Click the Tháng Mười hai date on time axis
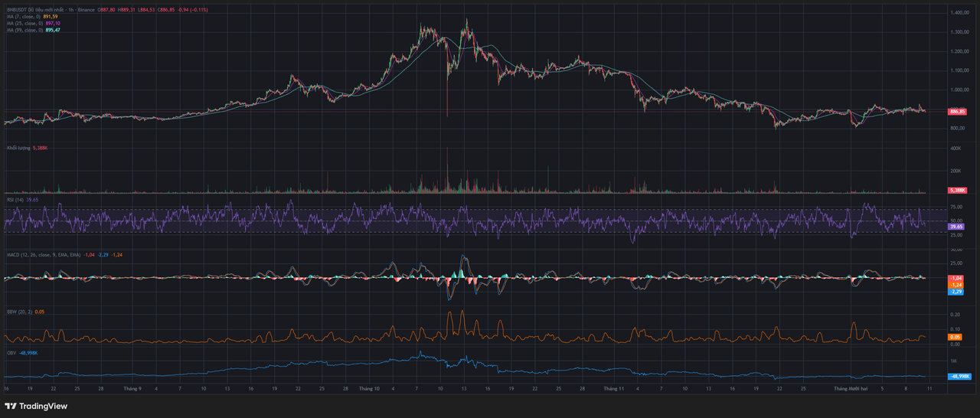The width and height of the screenshot is (980, 418). (851, 389)
